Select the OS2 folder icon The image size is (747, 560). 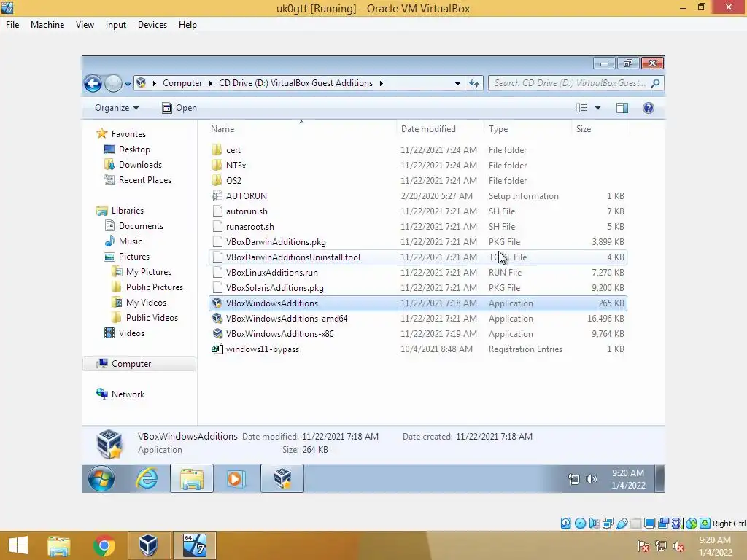(217, 181)
